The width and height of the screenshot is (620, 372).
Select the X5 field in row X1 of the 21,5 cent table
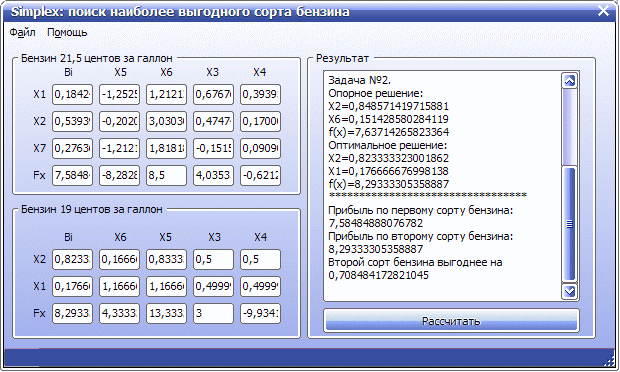coord(119,94)
